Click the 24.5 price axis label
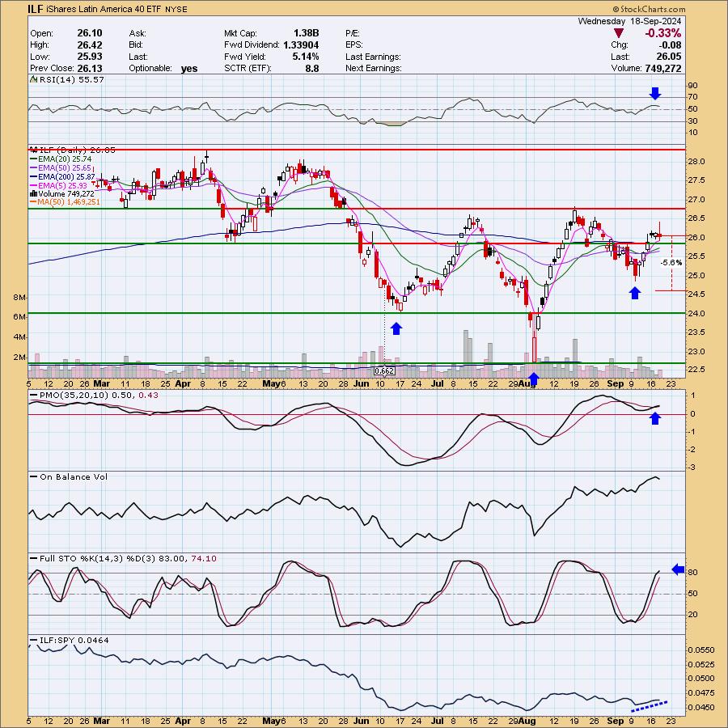The height and width of the screenshot is (728, 728). pyautogui.click(x=697, y=294)
